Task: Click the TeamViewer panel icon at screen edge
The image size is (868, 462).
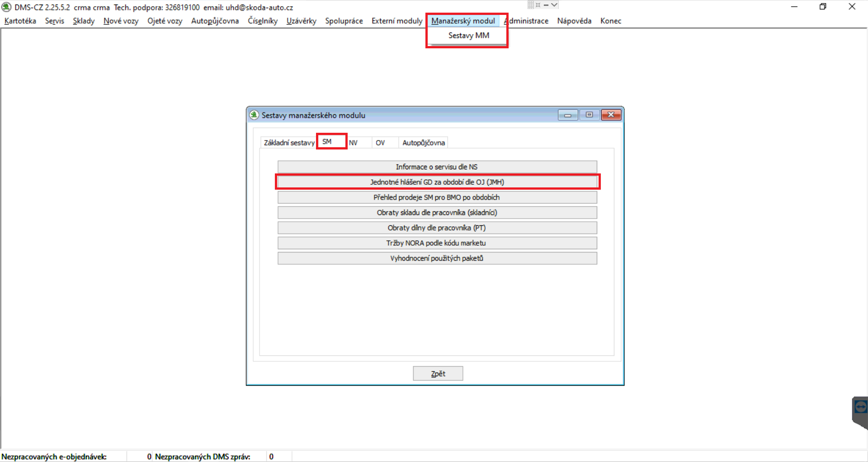Action: [x=860, y=408]
